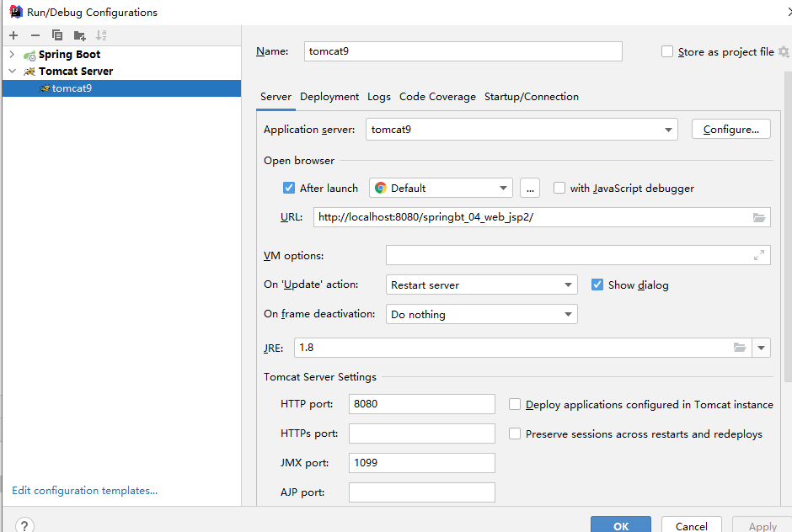Screen dimensions: 792x532
Task: Open Edit configuration templates link
Action: (85, 491)
